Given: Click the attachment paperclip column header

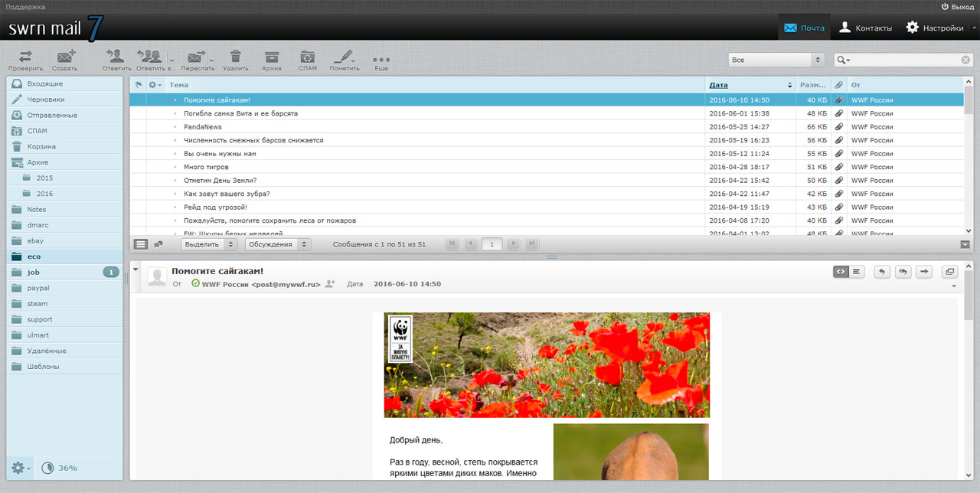Looking at the screenshot, I should [838, 85].
